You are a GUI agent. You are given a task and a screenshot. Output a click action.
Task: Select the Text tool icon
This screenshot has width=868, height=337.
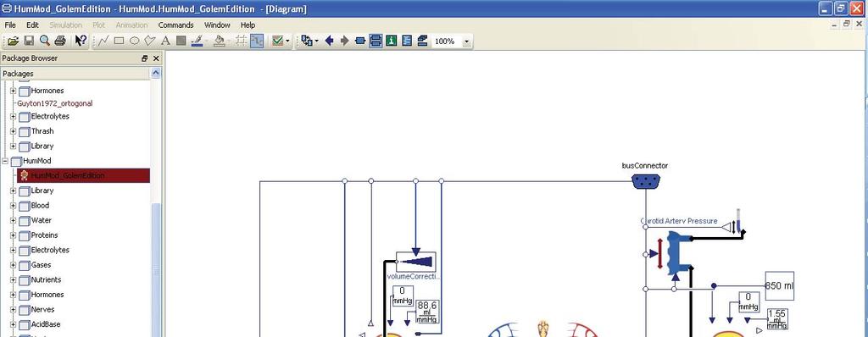pyautogui.click(x=165, y=41)
